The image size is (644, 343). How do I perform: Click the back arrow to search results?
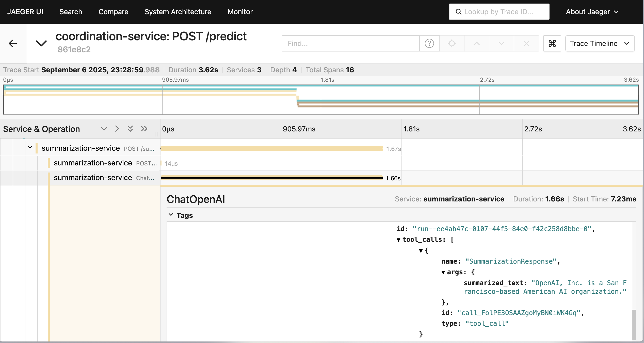(13, 43)
